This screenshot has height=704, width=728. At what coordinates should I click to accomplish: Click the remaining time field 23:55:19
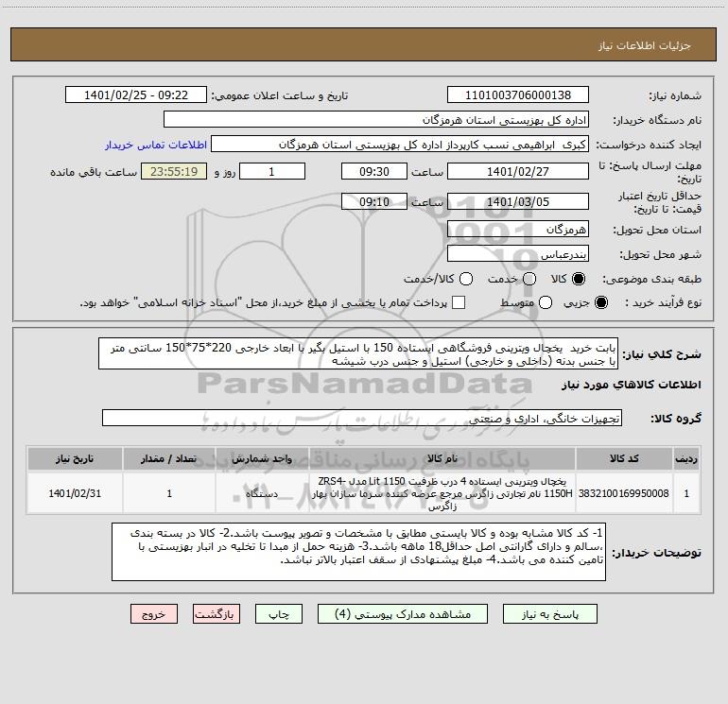point(174,171)
